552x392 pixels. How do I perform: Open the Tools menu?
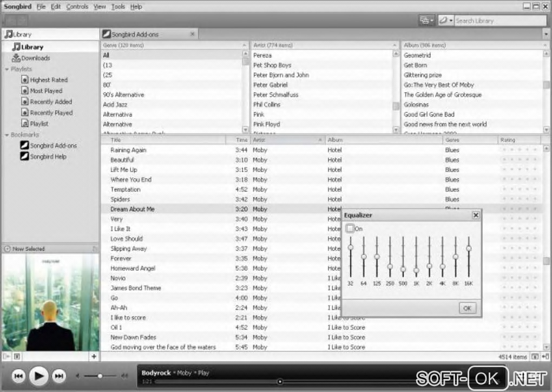118,6
